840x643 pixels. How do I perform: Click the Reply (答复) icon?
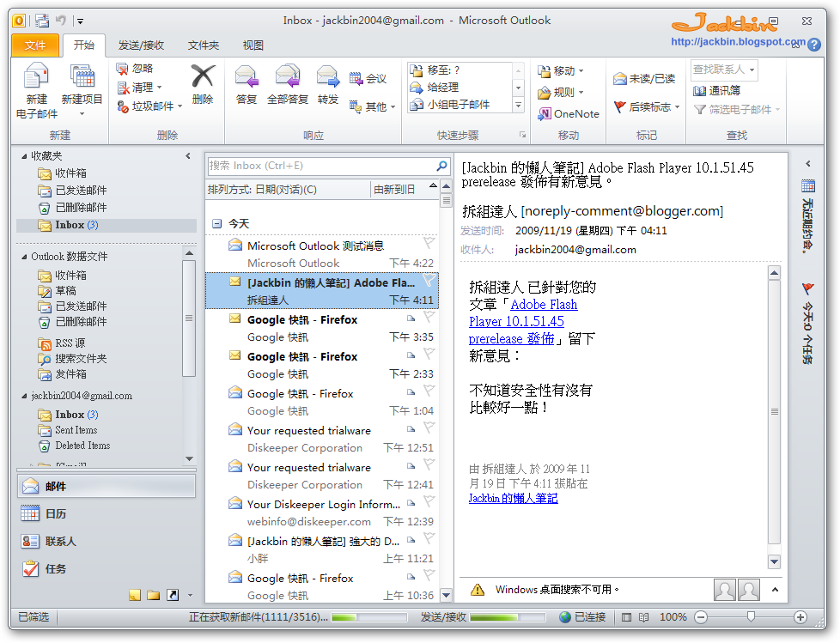coord(247,76)
